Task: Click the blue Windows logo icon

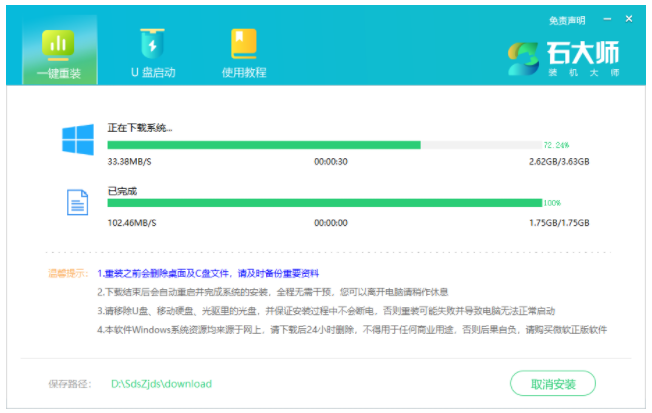Action: [78, 141]
